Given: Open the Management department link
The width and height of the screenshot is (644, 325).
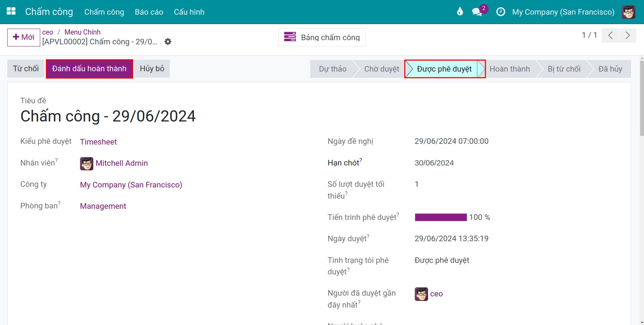Looking at the screenshot, I should pos(103,206).
